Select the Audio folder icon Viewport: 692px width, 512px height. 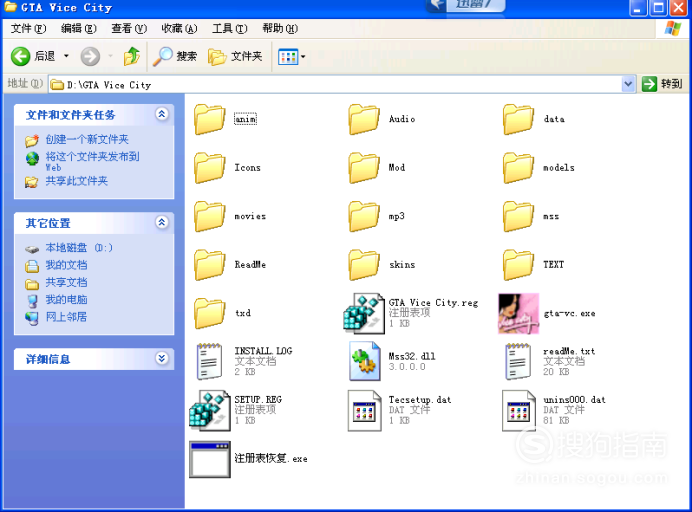364,119
